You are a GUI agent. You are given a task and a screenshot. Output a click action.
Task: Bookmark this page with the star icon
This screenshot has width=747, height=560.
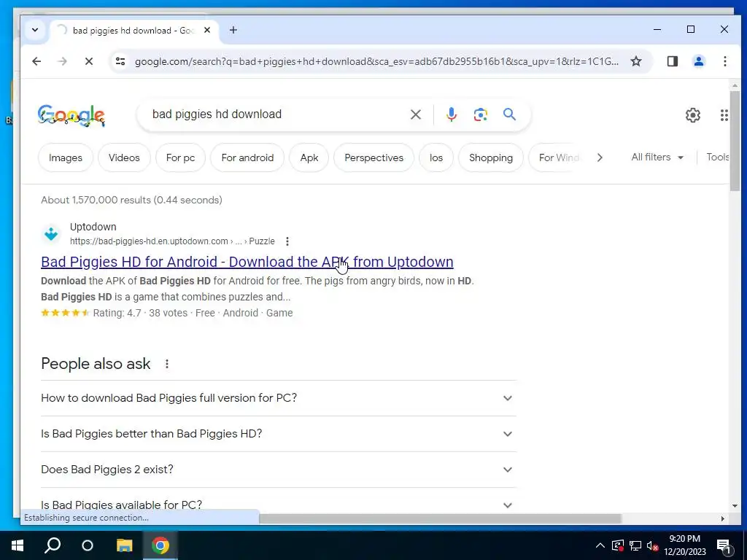(x=636, y=61)
